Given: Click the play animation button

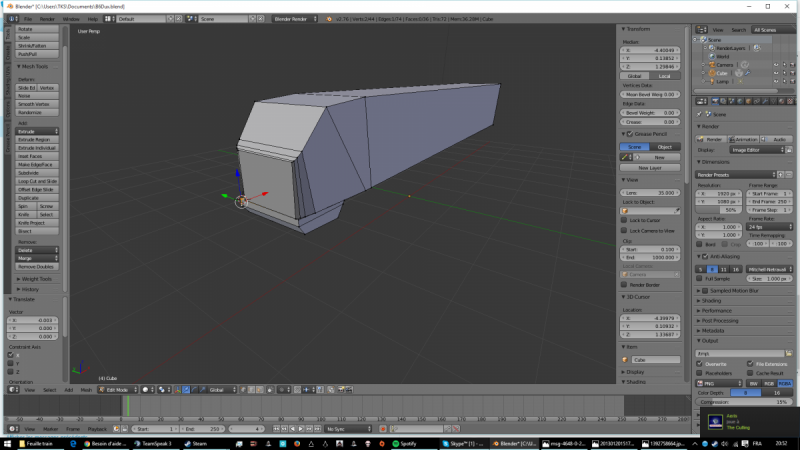Looking at the screenshot, I should (301, 429).
